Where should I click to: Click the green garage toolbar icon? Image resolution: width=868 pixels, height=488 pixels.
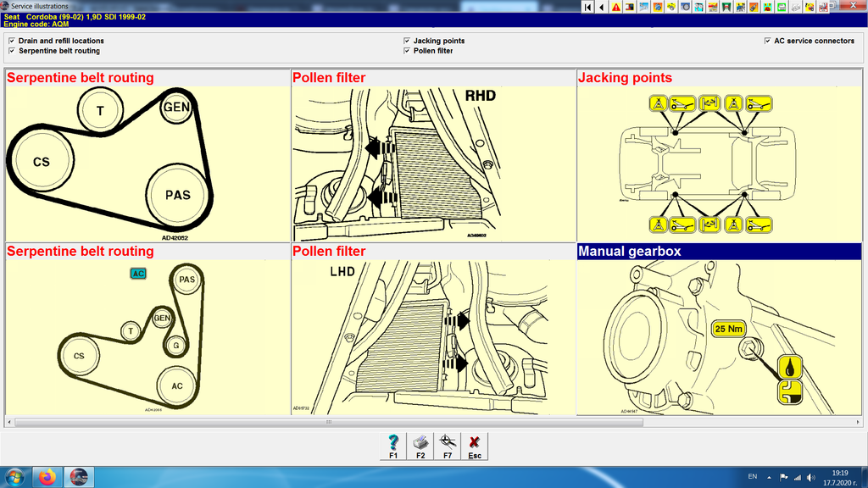[726, 7]
